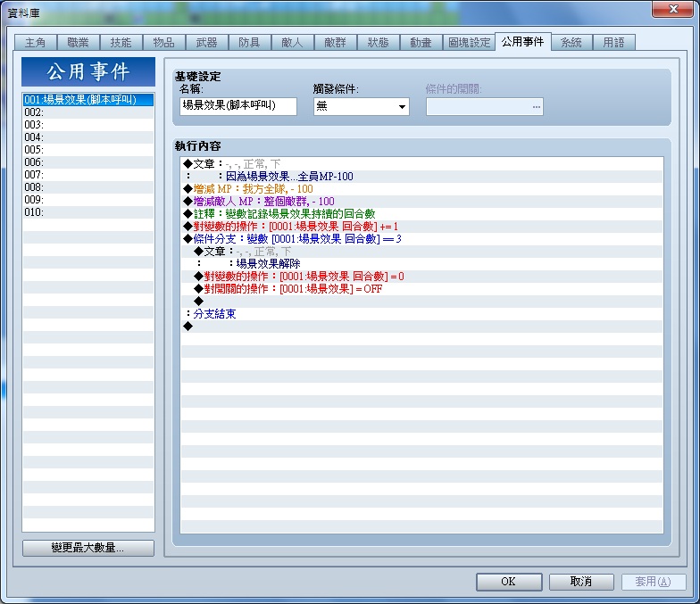700x604 pixels.
Task: Switch to the 主角 tab
Action: [x=36, y=43]
